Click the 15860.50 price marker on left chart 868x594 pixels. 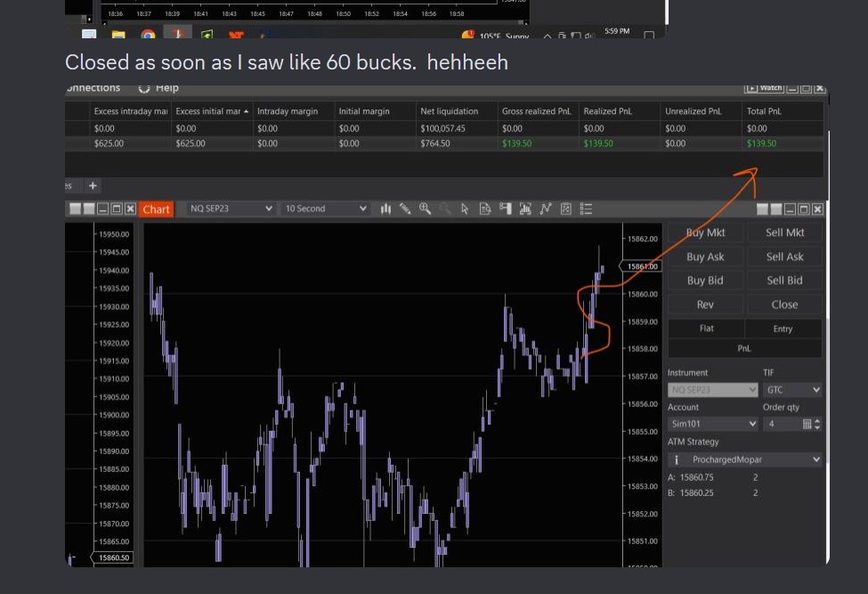click(x=113, y=557)
